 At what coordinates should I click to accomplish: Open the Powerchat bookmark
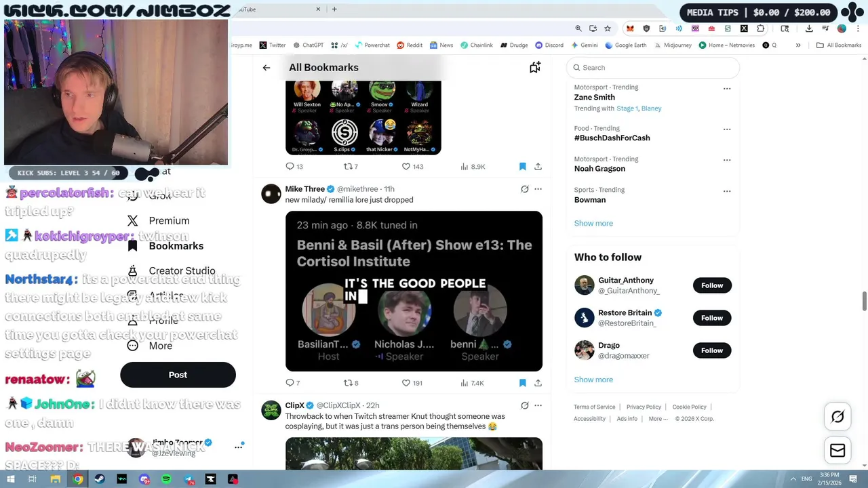pos(372,45)
